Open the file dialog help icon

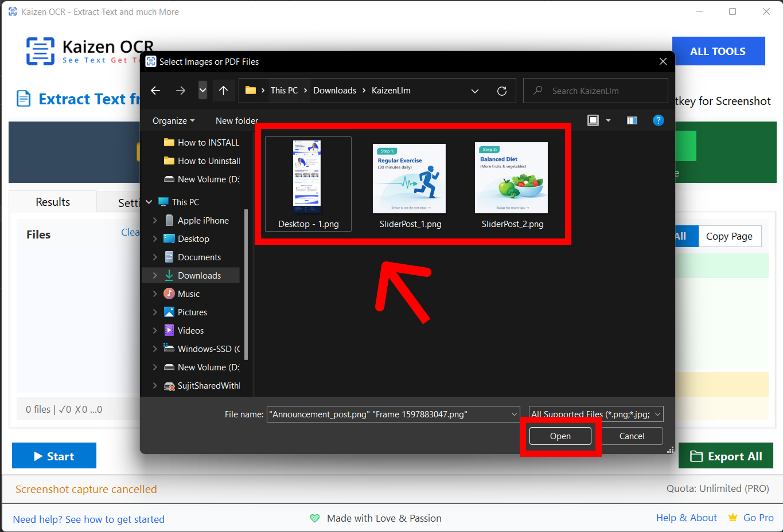tap(658, 120)
